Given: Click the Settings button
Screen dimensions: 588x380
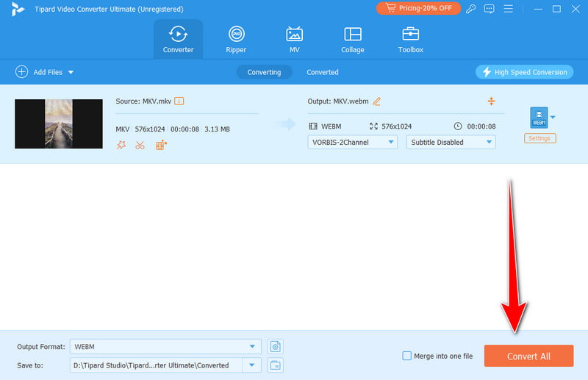Looking at the screenshot, I should click(539, 138).
